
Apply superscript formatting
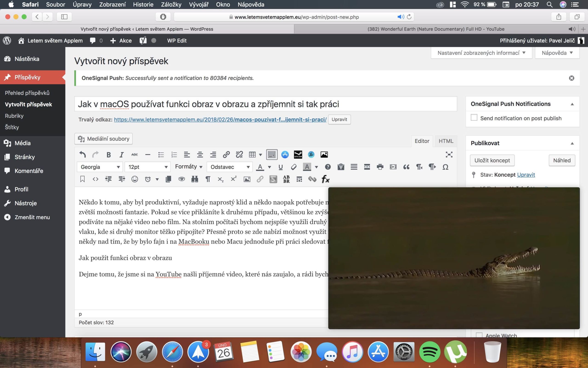(234, 179)
